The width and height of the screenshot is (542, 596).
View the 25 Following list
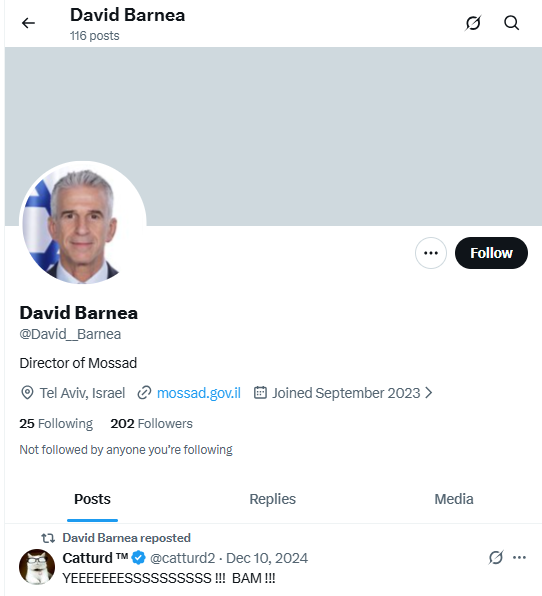[x=56, y=423]
